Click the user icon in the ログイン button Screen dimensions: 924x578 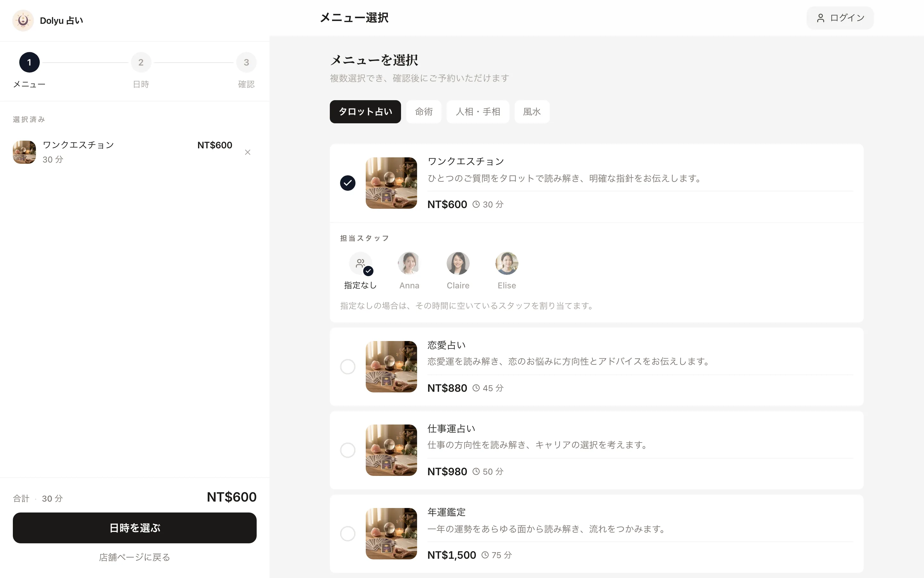[x=820, y=18]
